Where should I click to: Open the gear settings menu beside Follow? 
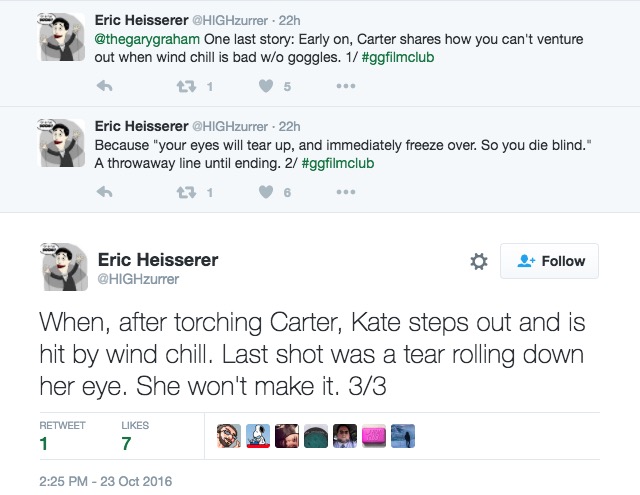tap(479, 262)
